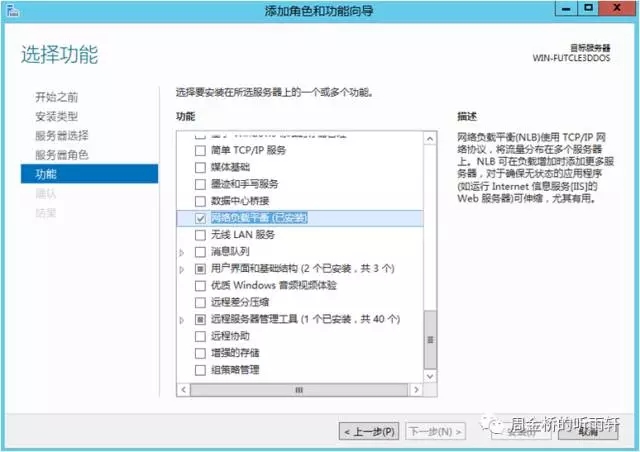
Task: Click the 下一步(N) button
Action: 436,432
